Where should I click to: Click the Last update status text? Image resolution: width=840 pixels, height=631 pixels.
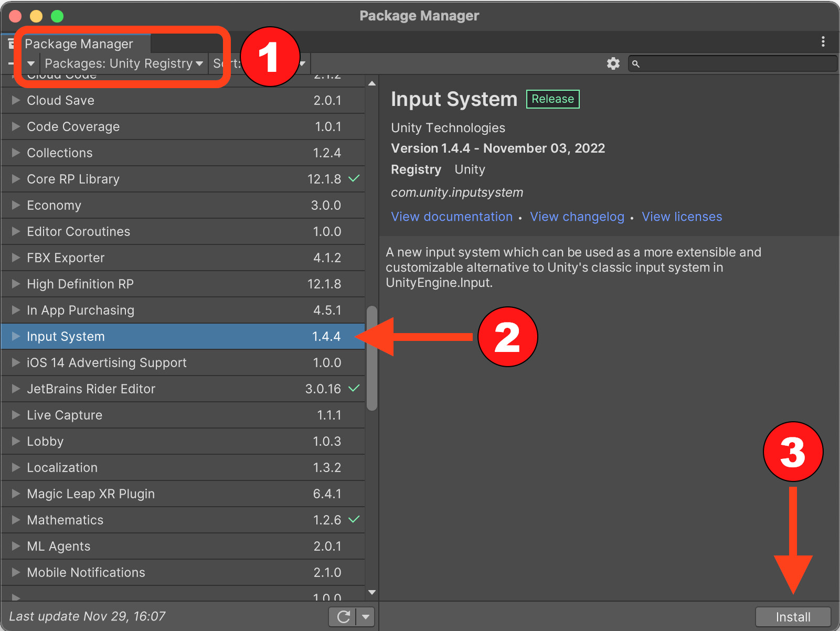[x=87, y=616]
